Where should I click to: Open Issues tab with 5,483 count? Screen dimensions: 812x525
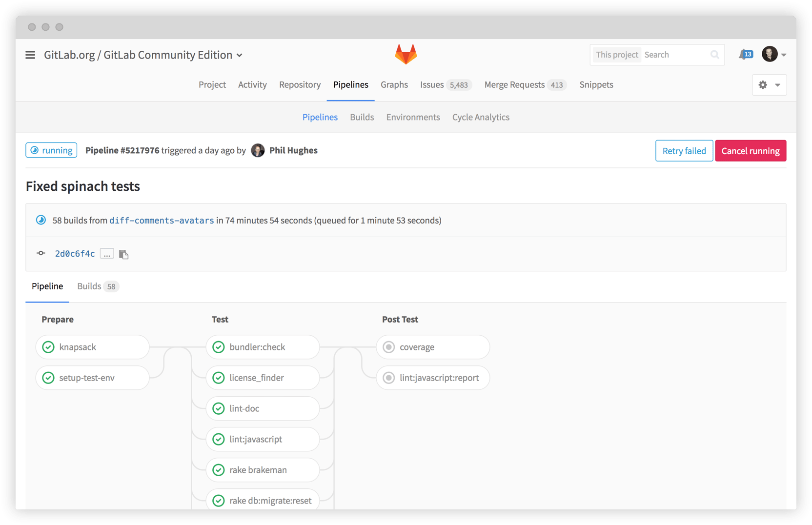click(x=446, y=84)
